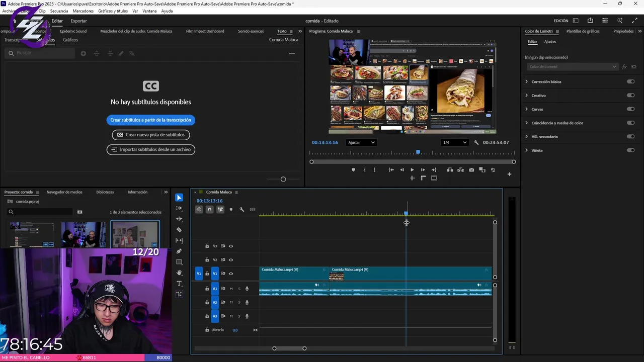This screenshot has height=362, width=644.
Task: Step forward one frame
Action: [423, 170]
